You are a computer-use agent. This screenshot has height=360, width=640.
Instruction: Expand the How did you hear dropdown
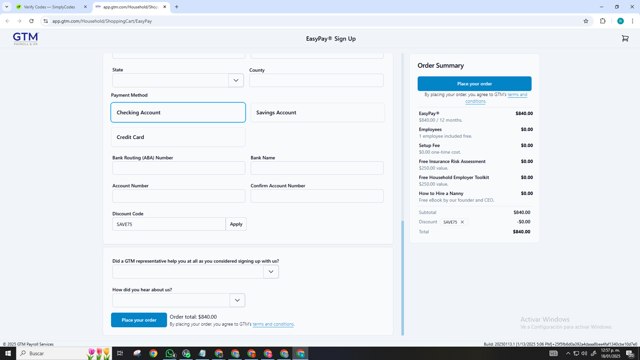coord(237,300)
